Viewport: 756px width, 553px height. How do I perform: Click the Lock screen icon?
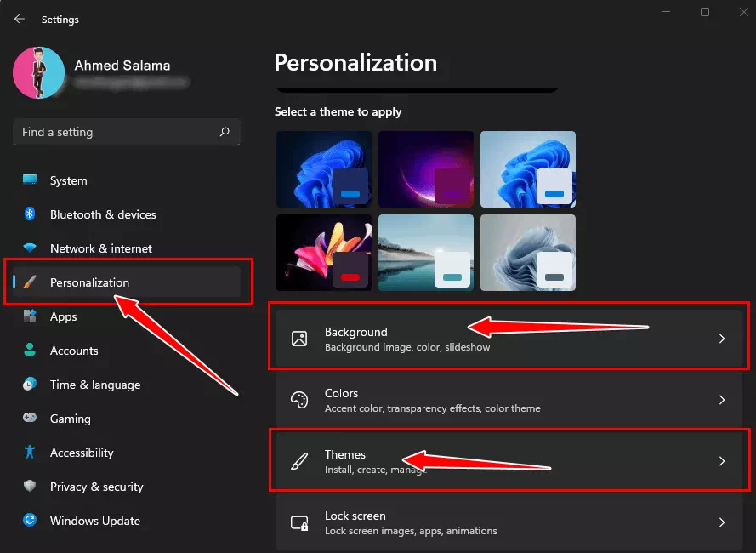299,522
